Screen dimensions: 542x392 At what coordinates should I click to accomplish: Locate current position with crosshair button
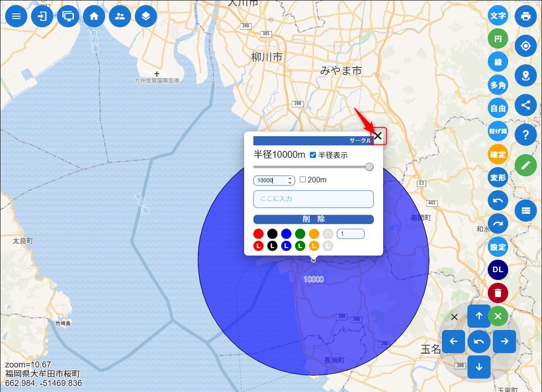(x=525, y=46)
